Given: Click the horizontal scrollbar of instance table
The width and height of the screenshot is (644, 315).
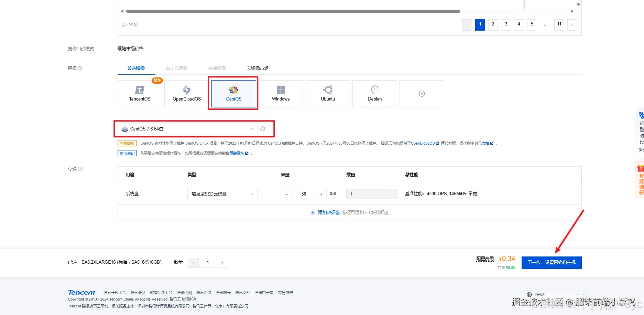Looking at the screenshot, I should pyautogui.click(x=293, y=11).
